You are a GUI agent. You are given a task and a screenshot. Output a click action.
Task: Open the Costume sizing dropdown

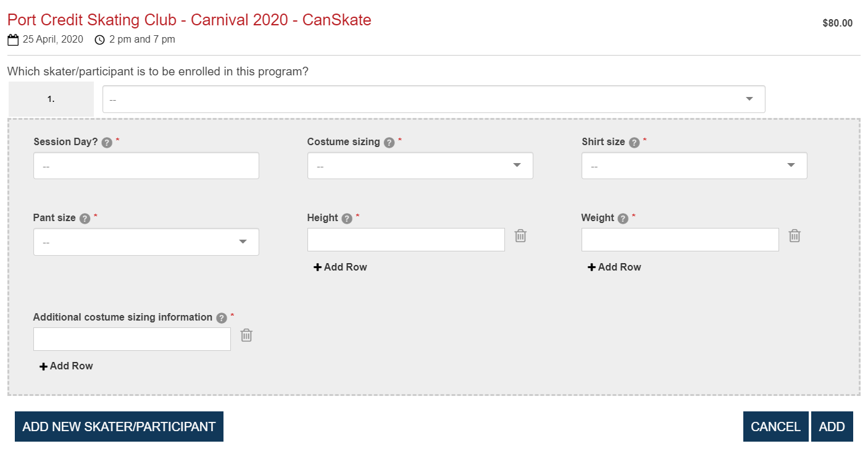(x=420, y=166)
